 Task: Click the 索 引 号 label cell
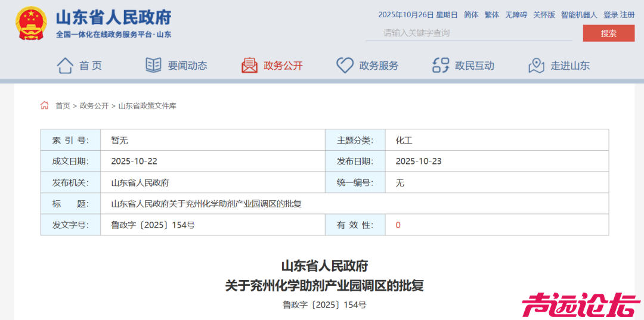pyautogui.click(x=70, y=140)
